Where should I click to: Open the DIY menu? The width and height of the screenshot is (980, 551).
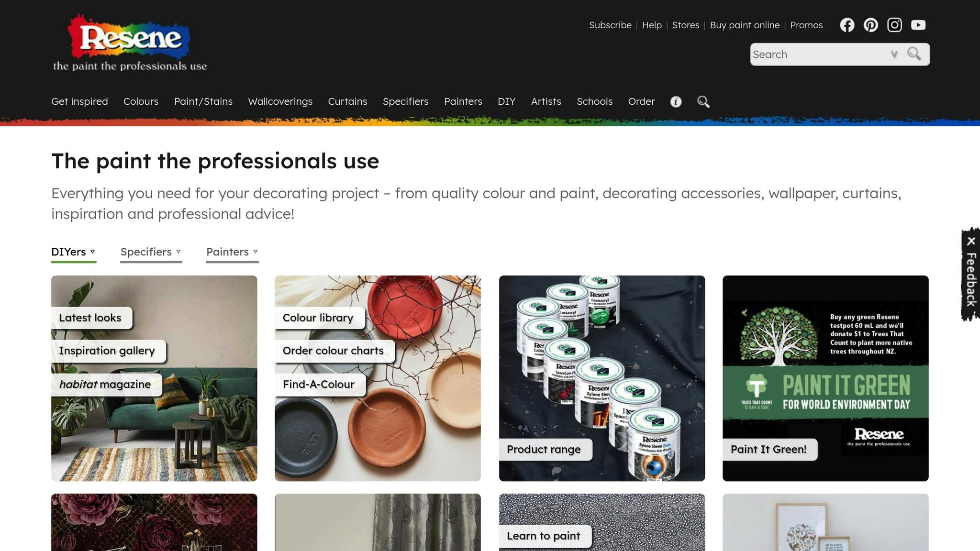pos(506,101)
